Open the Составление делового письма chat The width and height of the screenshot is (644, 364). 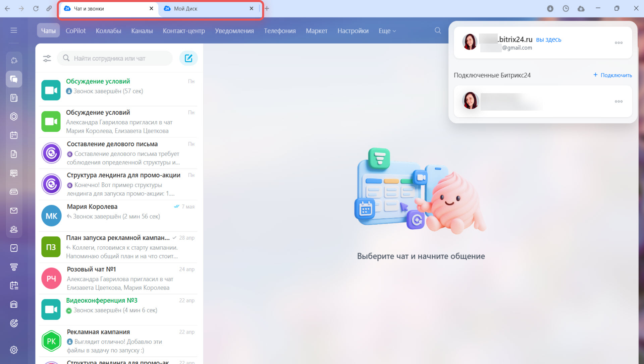pyautogui.click(x=118, y=153)
